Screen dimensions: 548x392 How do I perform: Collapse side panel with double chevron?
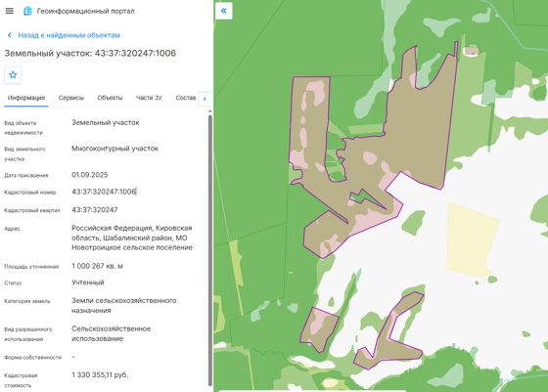pyautogui.click(x=224, y=11)
